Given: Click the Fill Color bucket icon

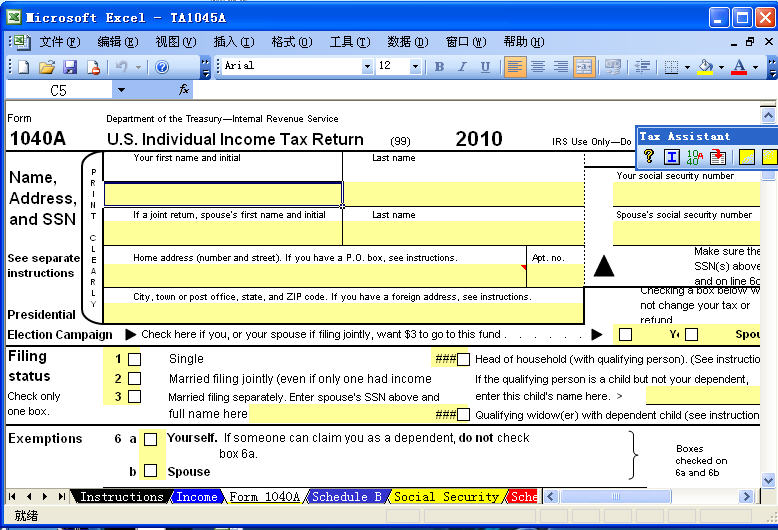Looking at the screenshot, I should [x=705, y=66].
